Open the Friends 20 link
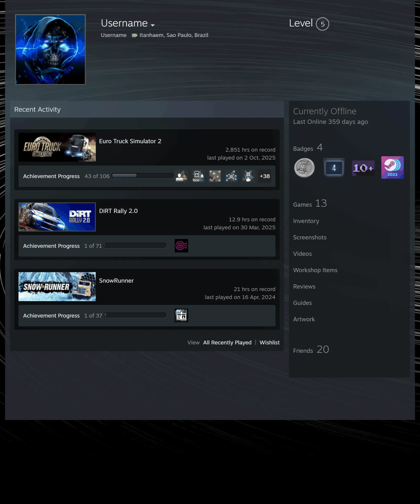Screen dimensions: 420x504 pyautogui.click(x=311, y=350)
